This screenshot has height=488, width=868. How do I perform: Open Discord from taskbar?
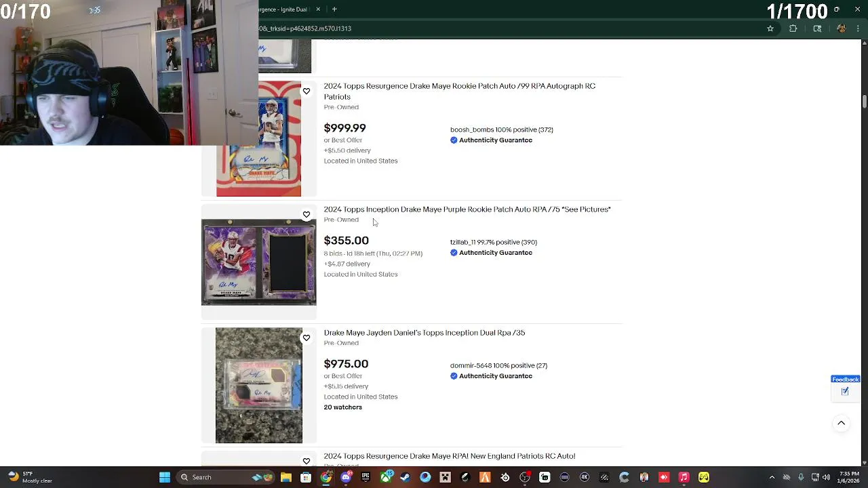pos(346,477)
